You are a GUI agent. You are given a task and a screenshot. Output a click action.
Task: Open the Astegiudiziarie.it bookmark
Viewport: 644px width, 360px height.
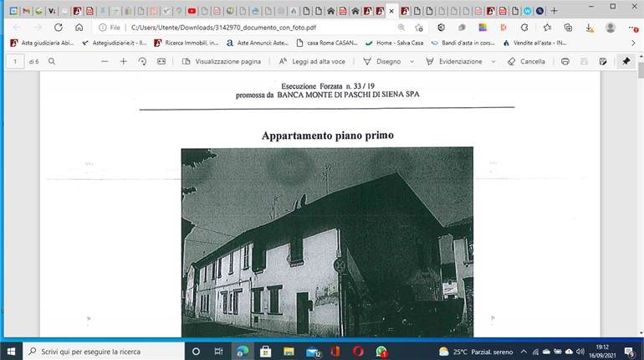click(115, 43)
